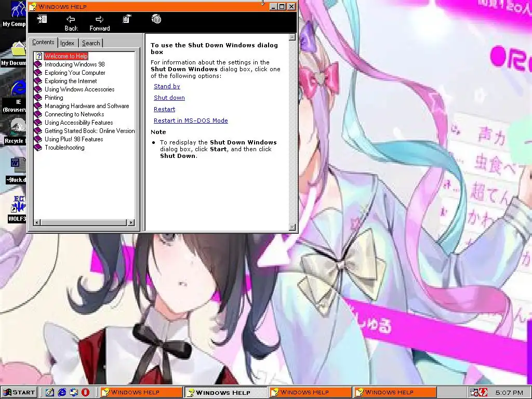The image size is (532, 399).
Task: Click the contents pane left scroll arrow
Action: pos(37,222)
